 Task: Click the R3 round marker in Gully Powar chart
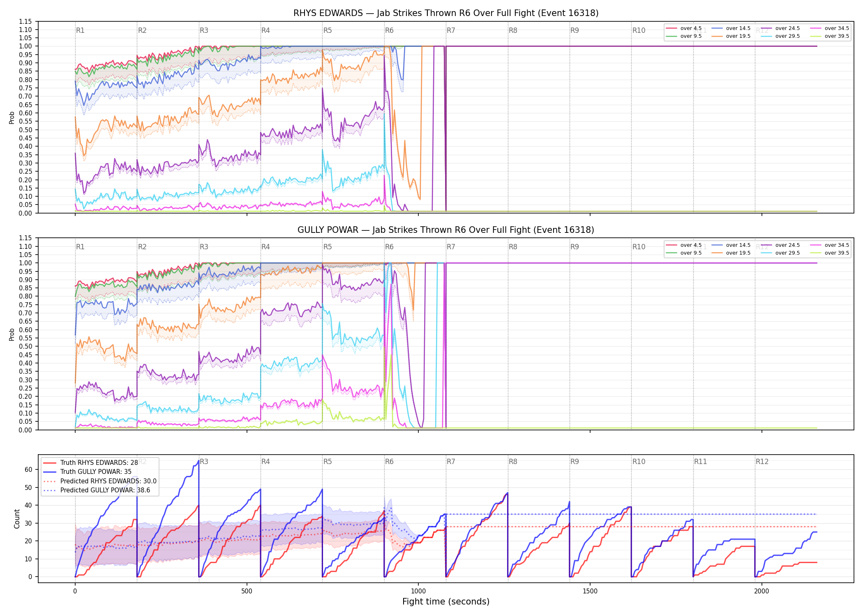[x=204, y=247]
